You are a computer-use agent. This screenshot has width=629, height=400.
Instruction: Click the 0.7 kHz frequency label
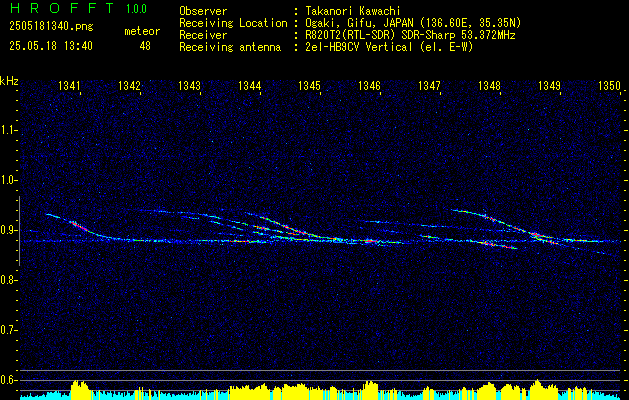point(7,330)
